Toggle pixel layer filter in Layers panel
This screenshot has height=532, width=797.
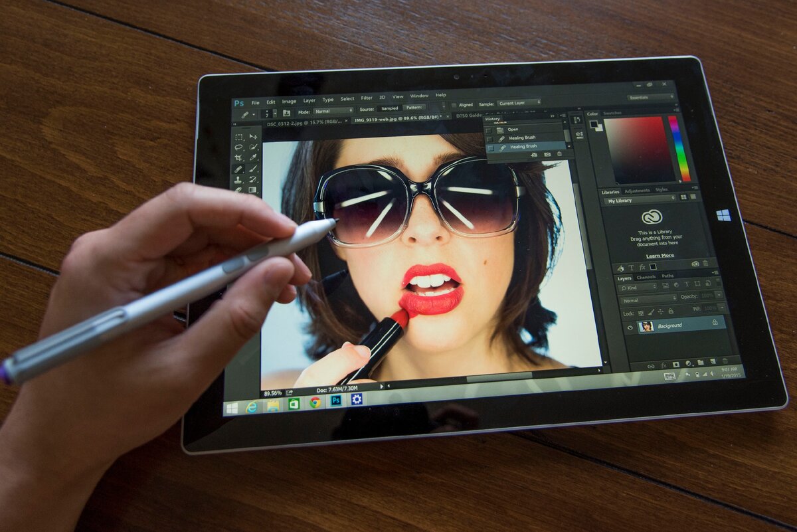[x=665, y=286]
